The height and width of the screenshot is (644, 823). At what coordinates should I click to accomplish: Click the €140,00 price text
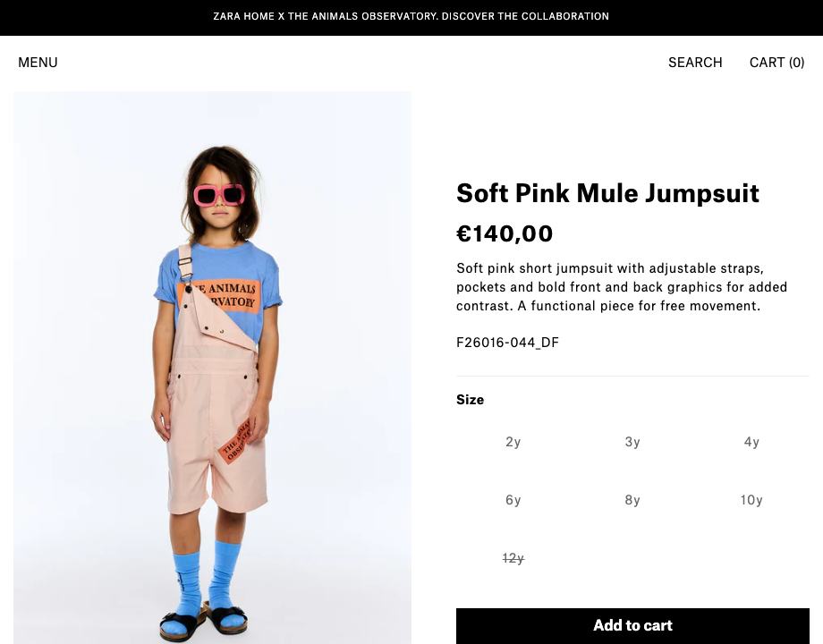click(x=505, y=233)
